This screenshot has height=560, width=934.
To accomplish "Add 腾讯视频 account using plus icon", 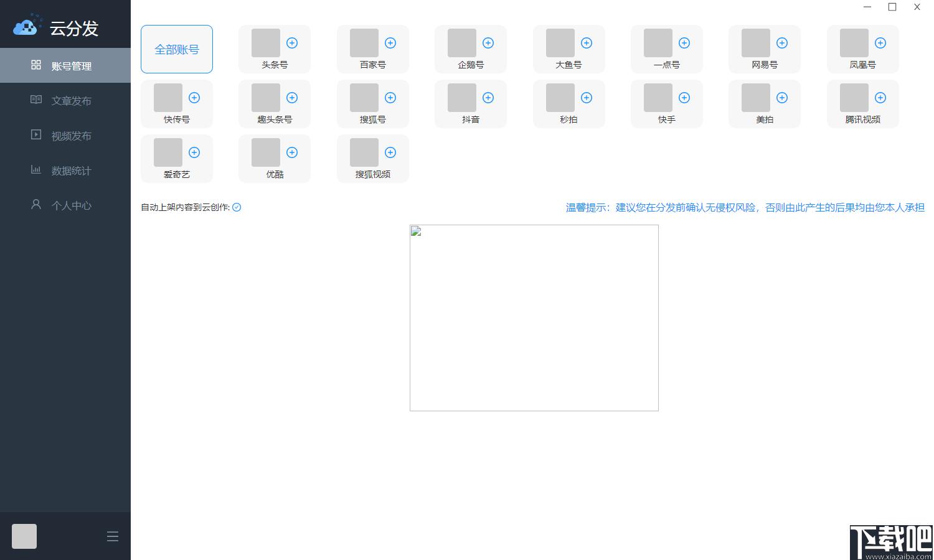I will click(x=880, y=98).
